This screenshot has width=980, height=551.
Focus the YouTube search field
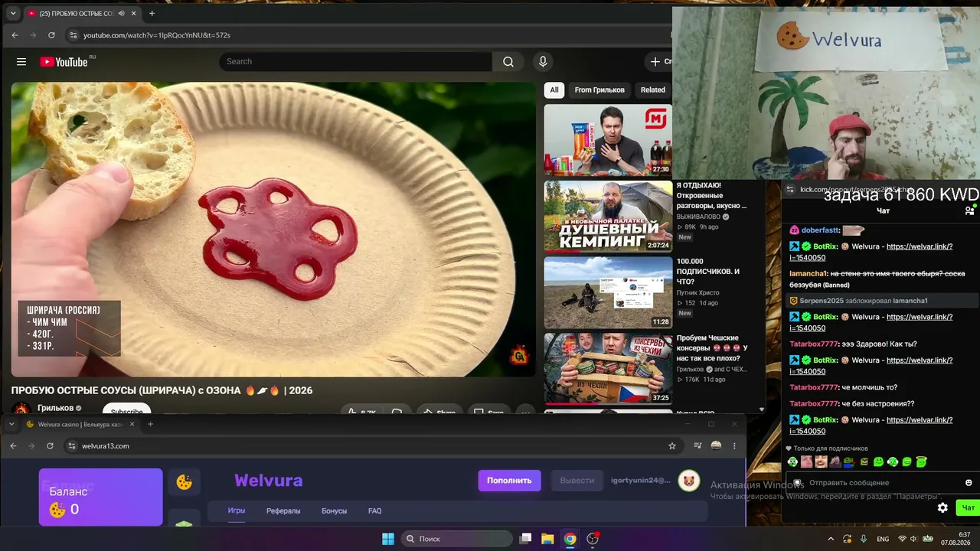click(356, 62)
